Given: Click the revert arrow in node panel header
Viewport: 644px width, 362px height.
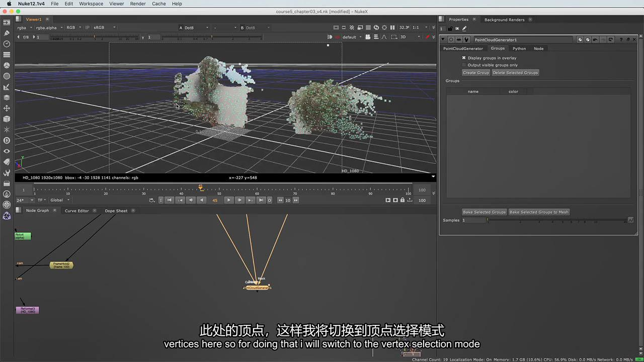Looking at the screenshot, I should pos(611,40).
